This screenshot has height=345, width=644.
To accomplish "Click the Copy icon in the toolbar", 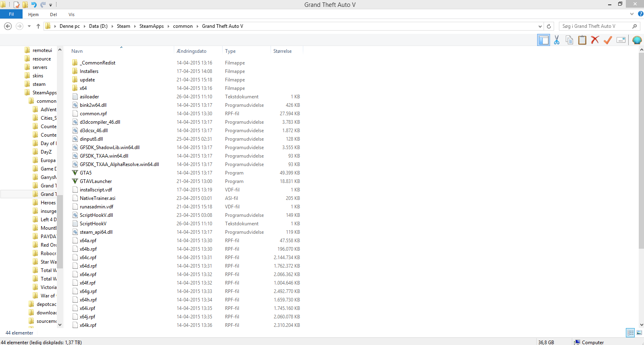I will [569, 40].
